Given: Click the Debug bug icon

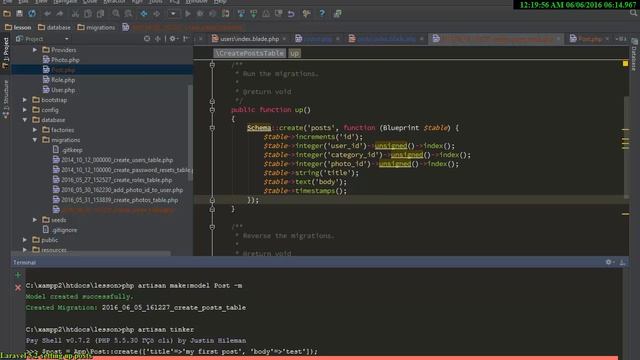Looking at the screenshot, I should 200,14.
